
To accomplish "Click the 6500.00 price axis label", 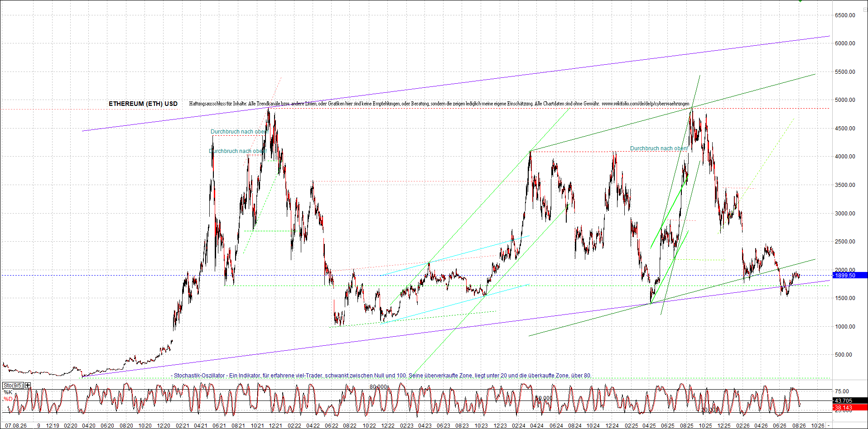I will pos(845,15).
